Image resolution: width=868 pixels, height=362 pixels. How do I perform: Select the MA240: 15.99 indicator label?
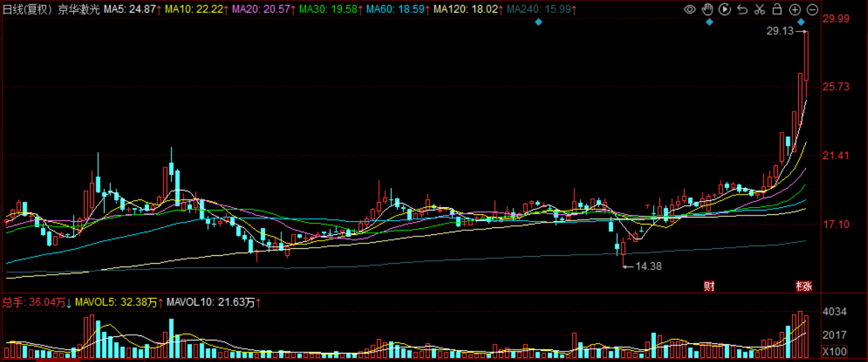[x=540, y=9]
